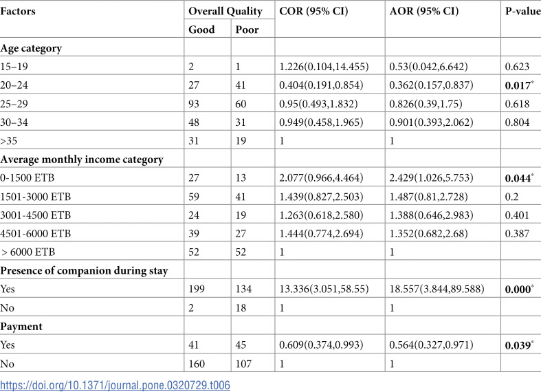
Task: Click P-value 0.623
Action: tap(517, 67)
